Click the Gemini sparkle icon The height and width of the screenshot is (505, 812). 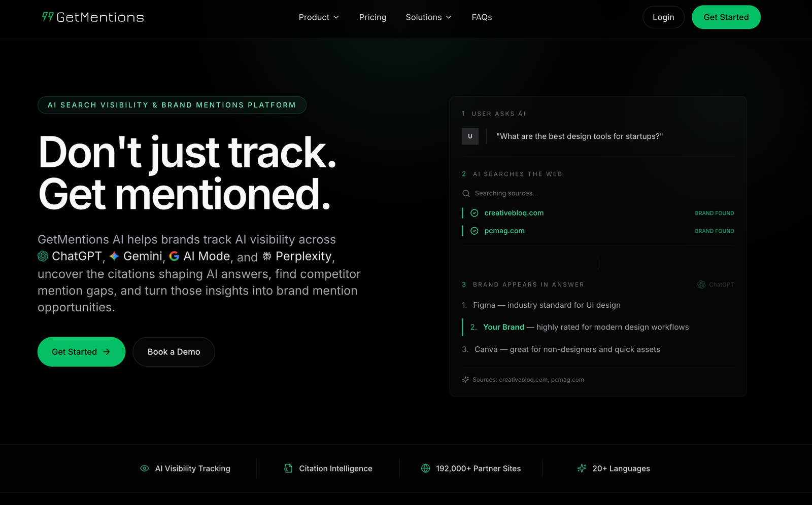click(x=115, y=256)
